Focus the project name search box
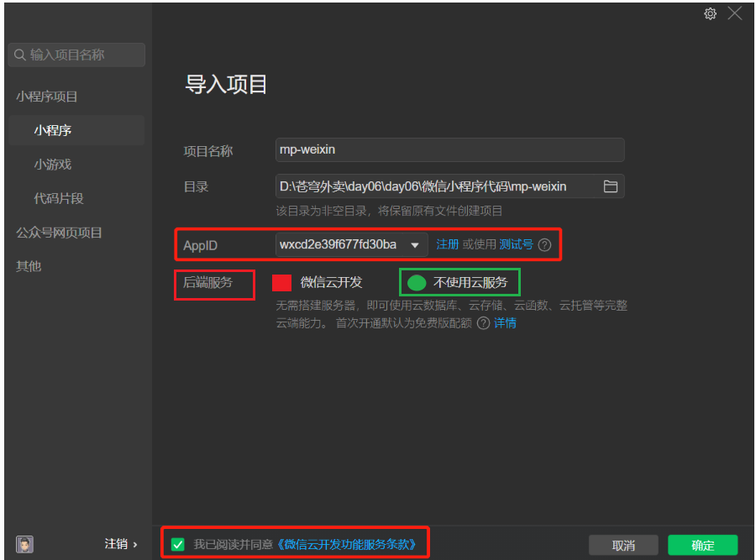The height and width of the screenshot is (560, 756). click(x=76, y=55)
